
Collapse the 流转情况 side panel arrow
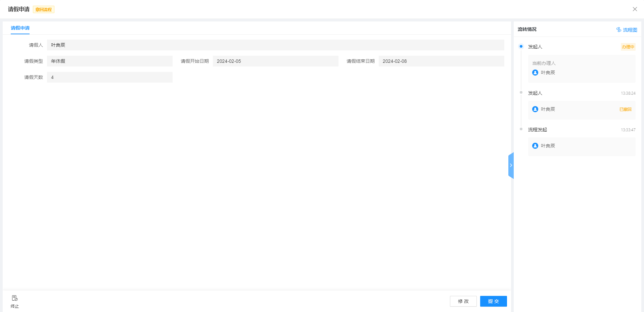[x=511, y=165]
